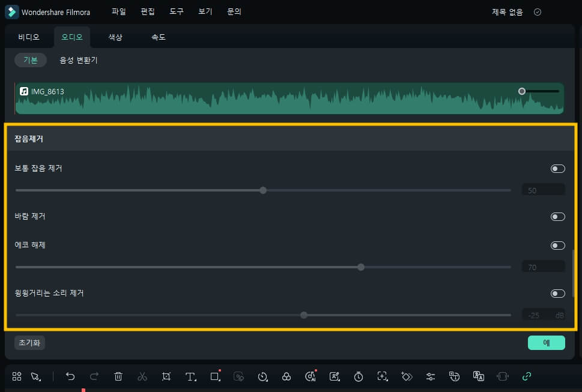Viewport: 582px width, 392px height.
Task: Switch to the 색상 tab
Action: tap(115, 37)
